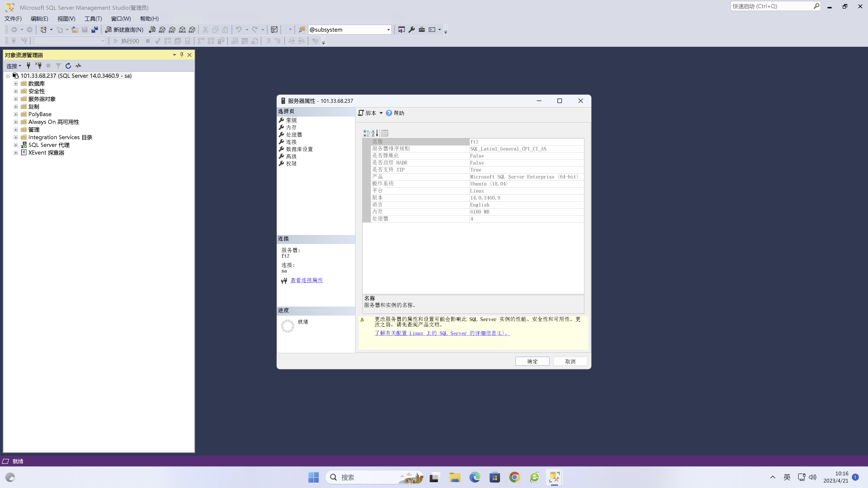Select the 高级 page in server properties
Screen dimensions: 868x488
(291, 157)
